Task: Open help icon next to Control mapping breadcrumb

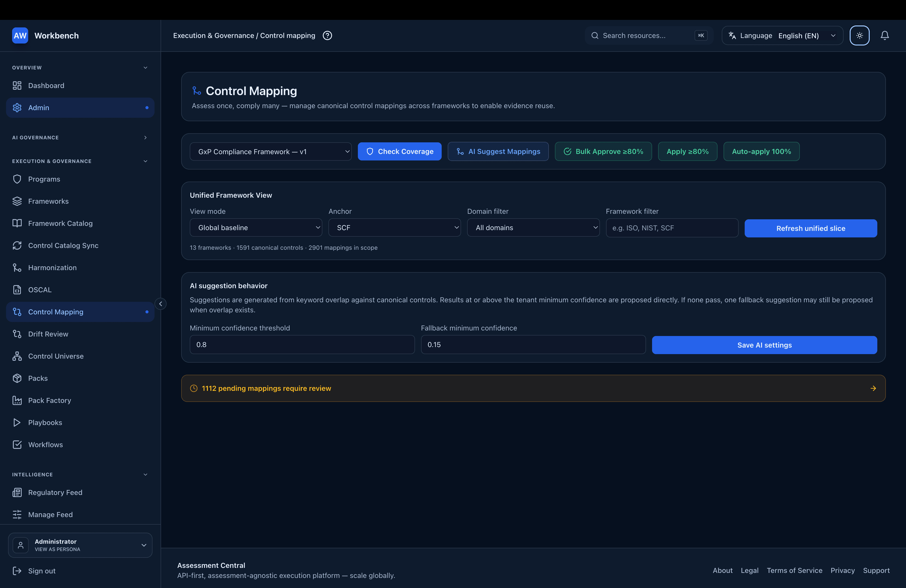Action: tap(327, 35)
